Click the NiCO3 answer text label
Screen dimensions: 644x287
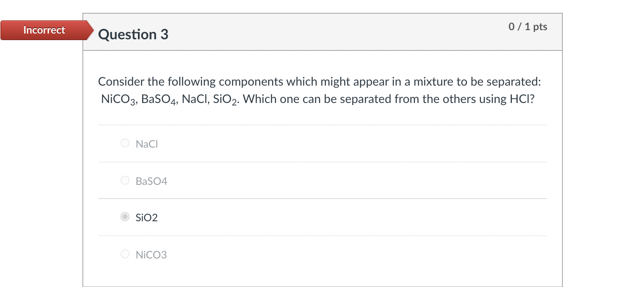coord(151,255)
